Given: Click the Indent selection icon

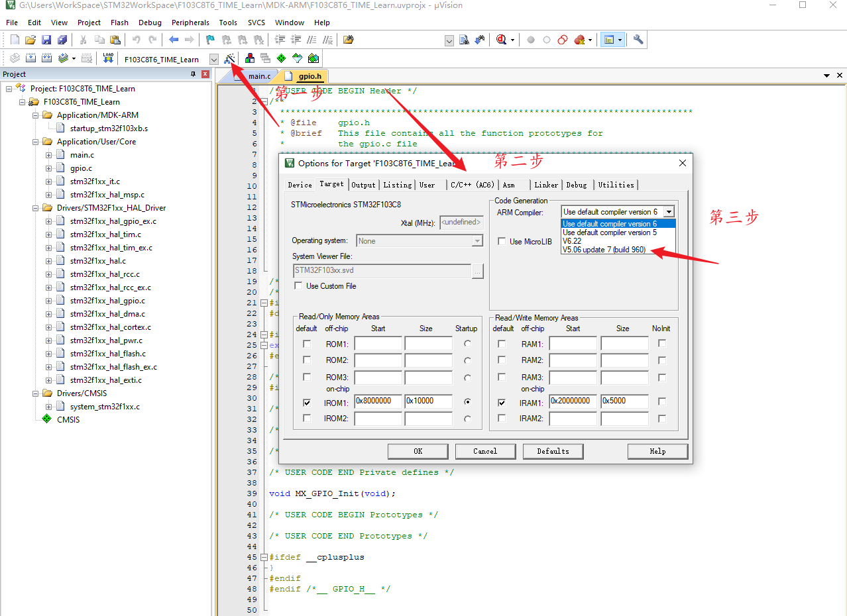Looking at the screenshot, I should tap(280, 40).
